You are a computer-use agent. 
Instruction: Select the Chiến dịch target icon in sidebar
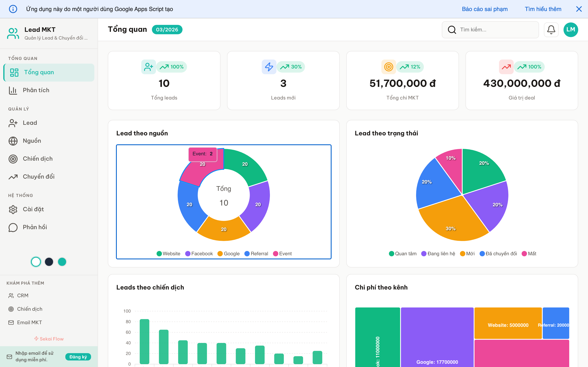pos(13,159)
